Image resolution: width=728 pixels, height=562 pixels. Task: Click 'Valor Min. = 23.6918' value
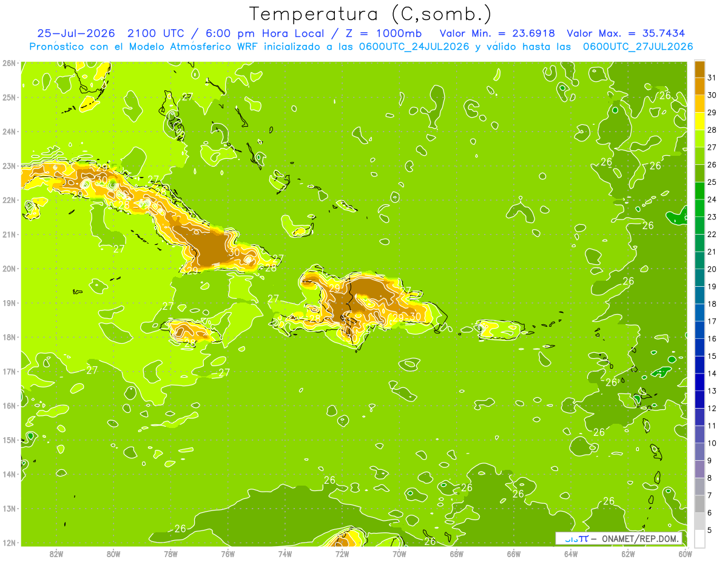tap(497, 33)
